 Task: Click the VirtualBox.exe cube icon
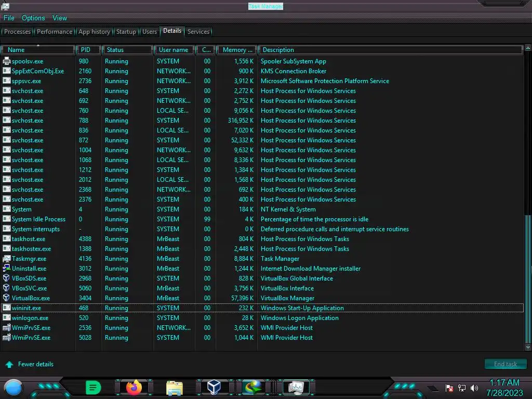[x=6, y=298]
